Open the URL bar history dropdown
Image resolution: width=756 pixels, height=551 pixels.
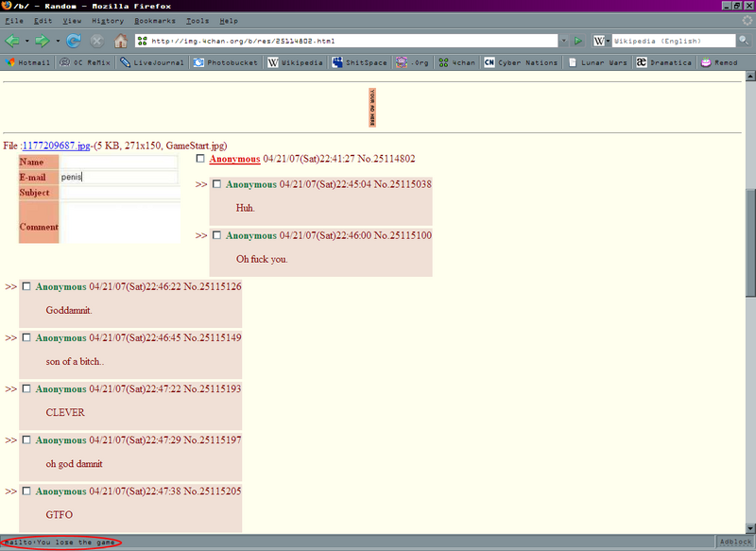tap(564, 41)
